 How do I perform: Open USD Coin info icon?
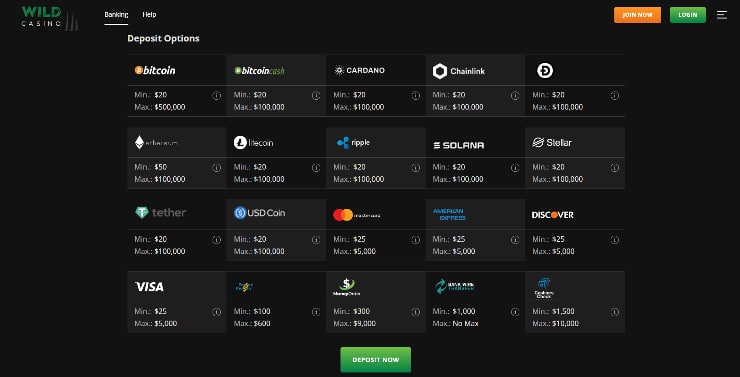[316, 240]
